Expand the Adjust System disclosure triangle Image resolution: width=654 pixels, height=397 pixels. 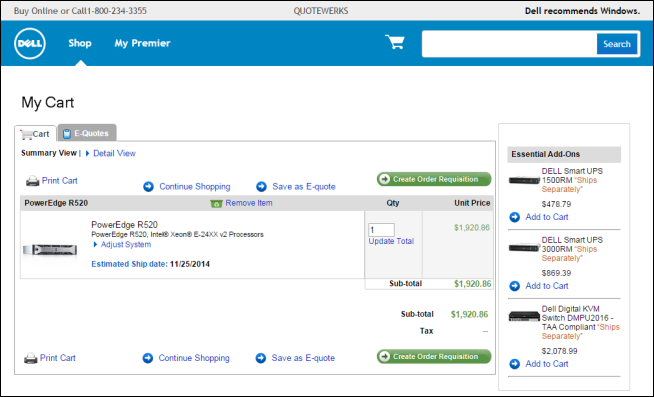95,245
